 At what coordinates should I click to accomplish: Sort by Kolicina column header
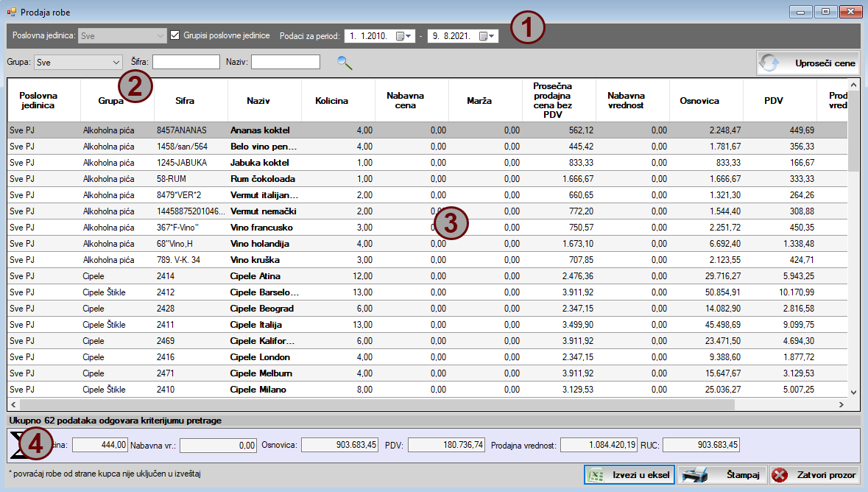pyautogui.click(x=338, y=100)
